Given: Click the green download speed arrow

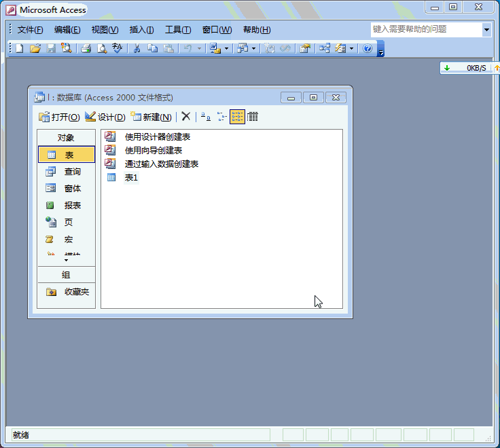Looking at the screenshot, I should pyautogui.click(x=447, y=68).
